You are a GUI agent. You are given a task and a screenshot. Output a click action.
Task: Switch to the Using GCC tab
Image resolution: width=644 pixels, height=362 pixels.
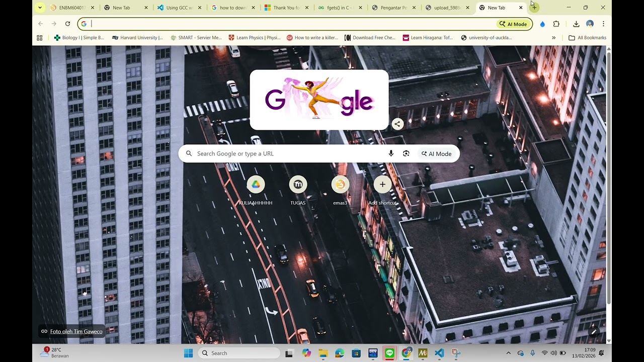pyautogui.click(x=179, y=8)
